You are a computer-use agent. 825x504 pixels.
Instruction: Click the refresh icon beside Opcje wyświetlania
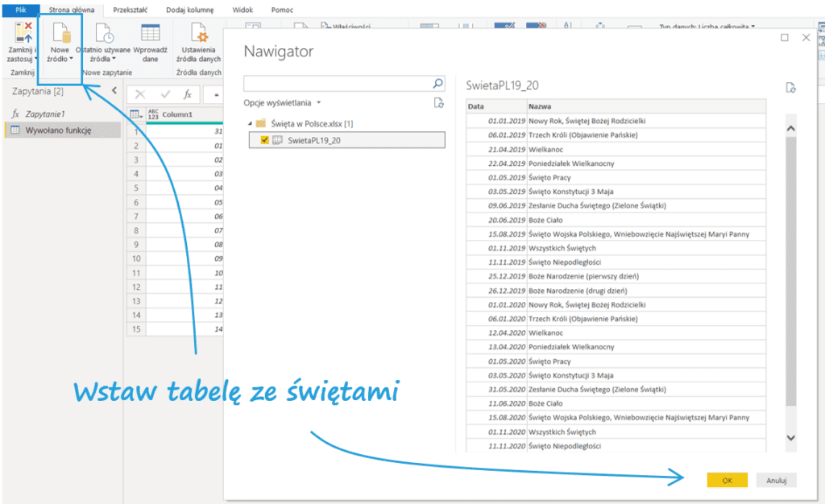click(438, 103)
